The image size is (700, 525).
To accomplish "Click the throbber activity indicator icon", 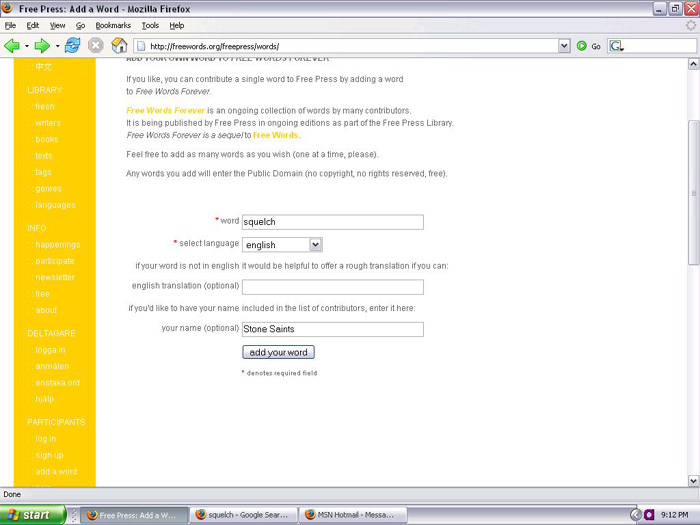I will point(691,25).
